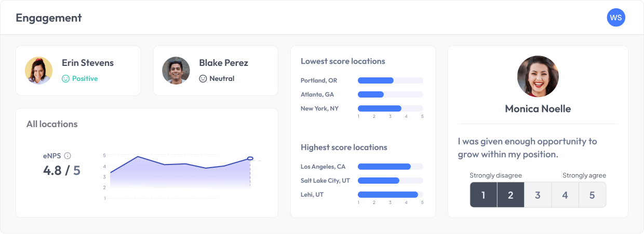This screenshot has width=644, height=234.
Task: Click the Engagement page heading
Action: click(49, 18)
